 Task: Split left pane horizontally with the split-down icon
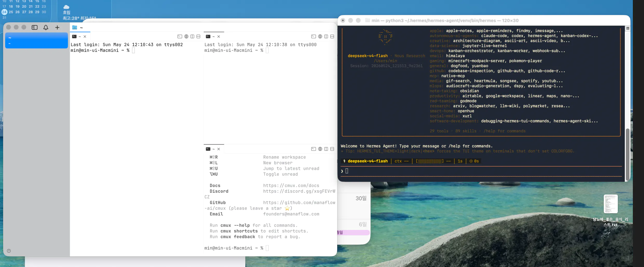(198, 36)
